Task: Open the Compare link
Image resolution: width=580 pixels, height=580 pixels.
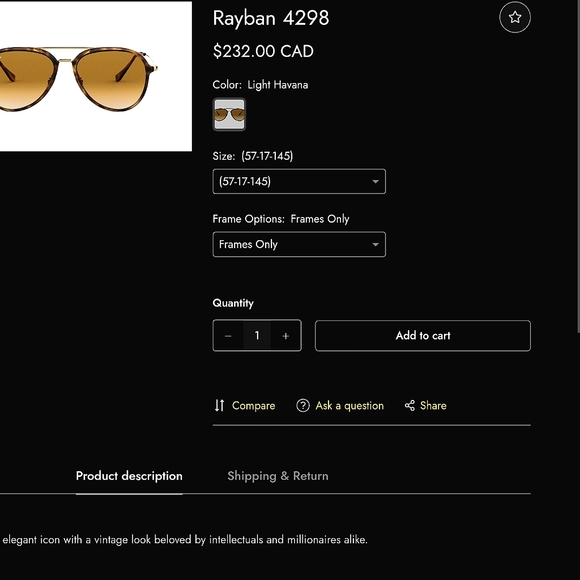Action: (x=253, y=406)
